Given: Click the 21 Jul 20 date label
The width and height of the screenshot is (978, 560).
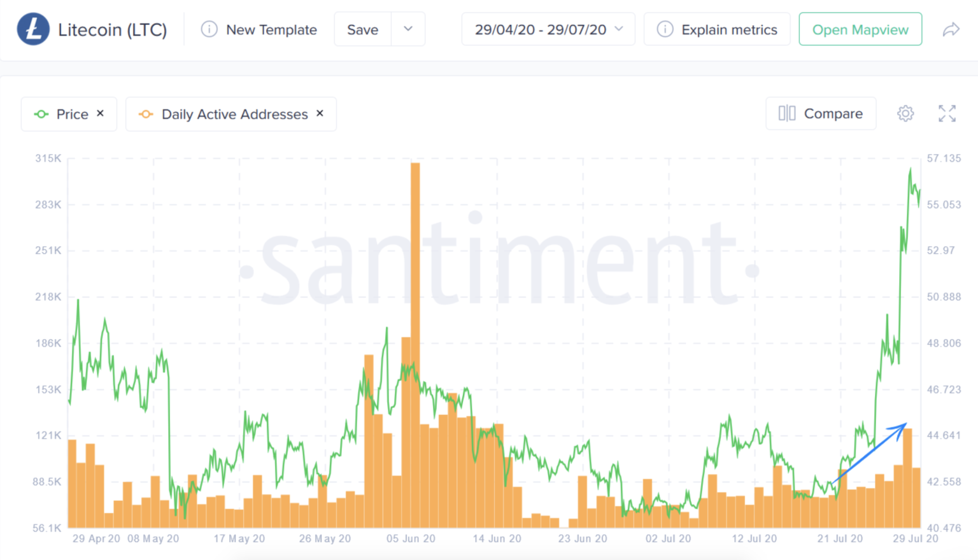Looking at the screenshot, I should (x=840, y=538).
